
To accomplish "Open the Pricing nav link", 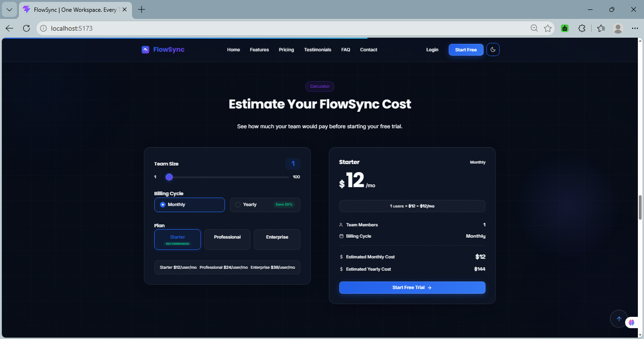I will (x=286, y=50).
